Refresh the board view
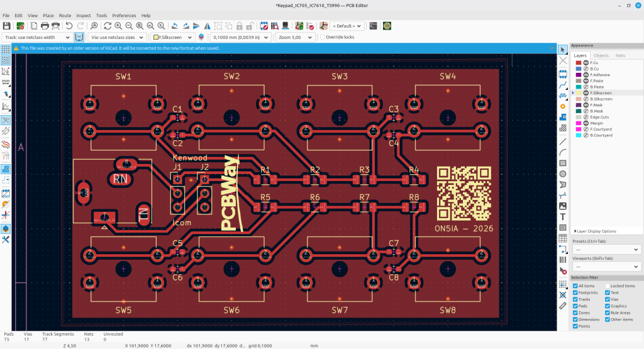Image resolution: width=644 pixels, height=349 pixels. 108,26
